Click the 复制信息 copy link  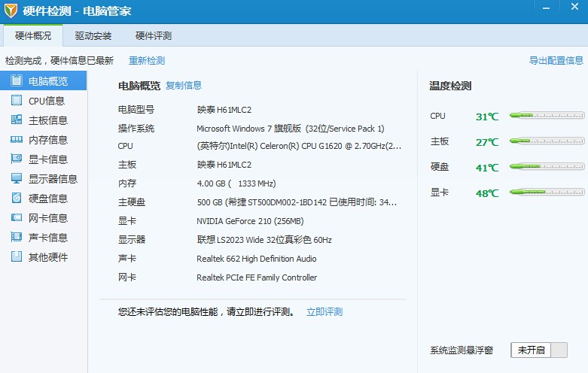(184, 86)
